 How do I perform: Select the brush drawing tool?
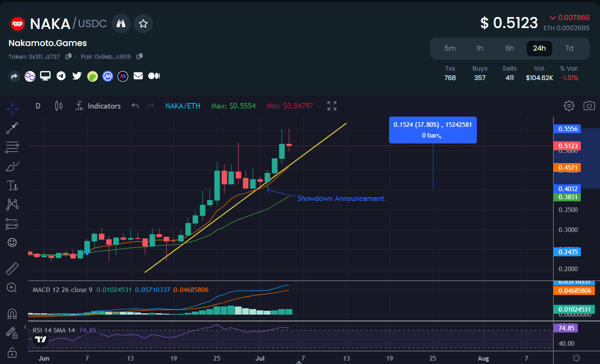[x=12, y=166]
